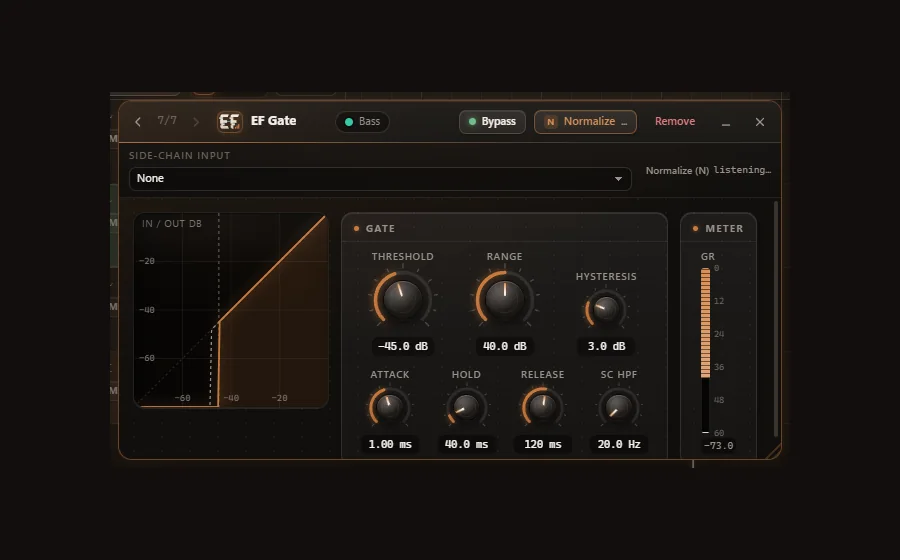Click the -73.0 meter readout
The width and height of the screenshot is (900, 560).
[718, 445]
